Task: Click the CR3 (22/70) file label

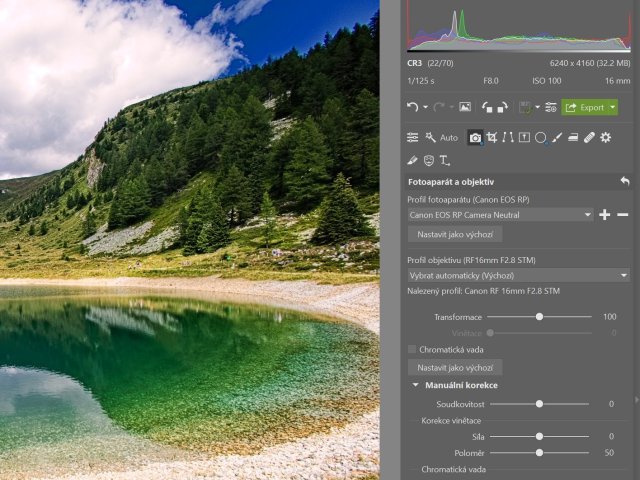Action: tap(430, 63)
